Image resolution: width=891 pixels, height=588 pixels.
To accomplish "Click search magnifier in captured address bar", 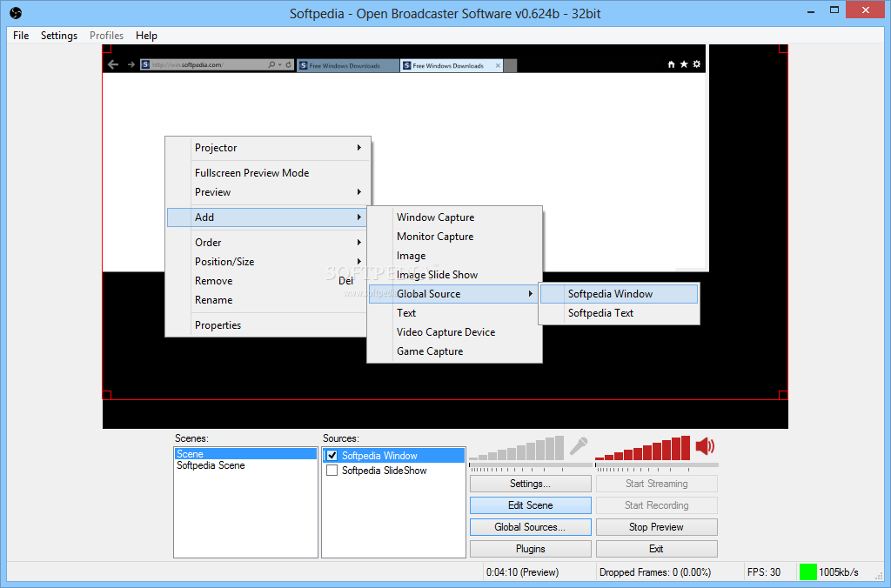I will [x=271, y=64].
